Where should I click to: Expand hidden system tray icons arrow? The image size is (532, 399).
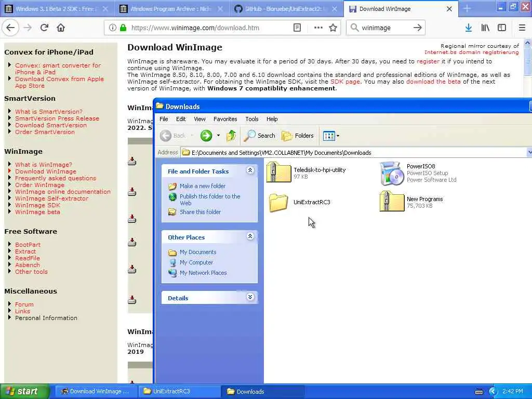(493, 392)
